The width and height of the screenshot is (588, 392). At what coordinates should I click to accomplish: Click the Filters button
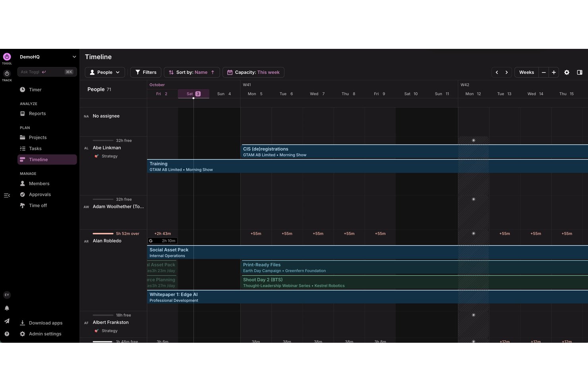[x=146, y=72]
